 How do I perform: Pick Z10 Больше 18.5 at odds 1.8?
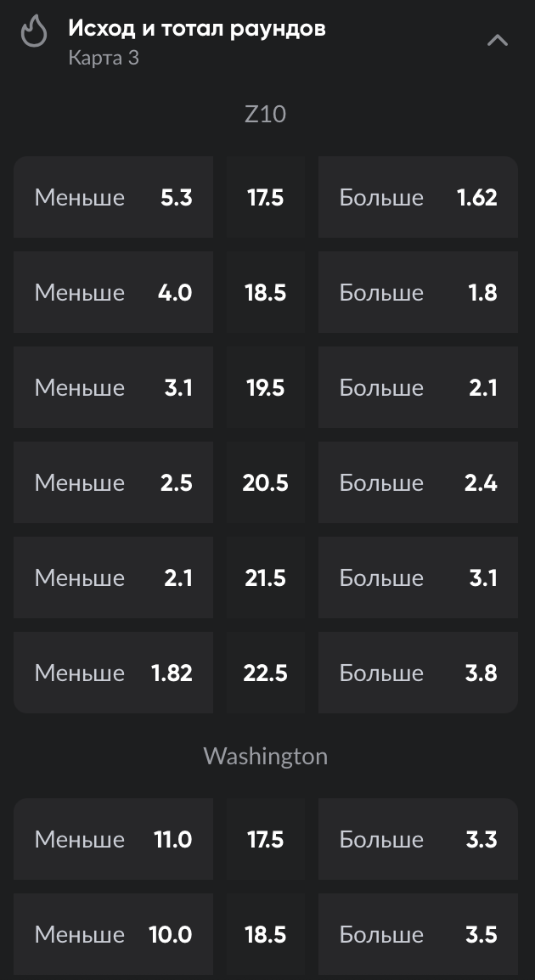[x=418, y=293]
